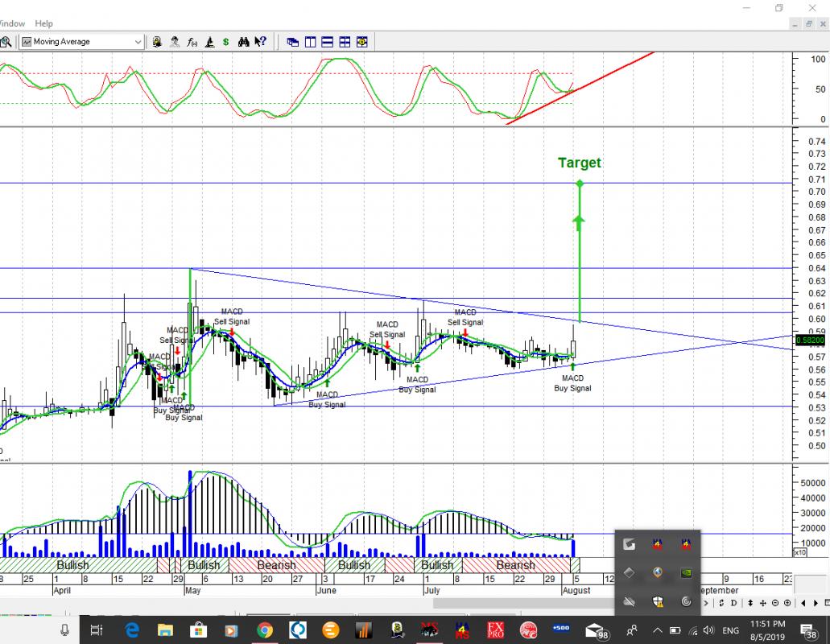The image size is (830, 644).
Task: Click the Bearish band in mid-May
Action: coord(276,565)
